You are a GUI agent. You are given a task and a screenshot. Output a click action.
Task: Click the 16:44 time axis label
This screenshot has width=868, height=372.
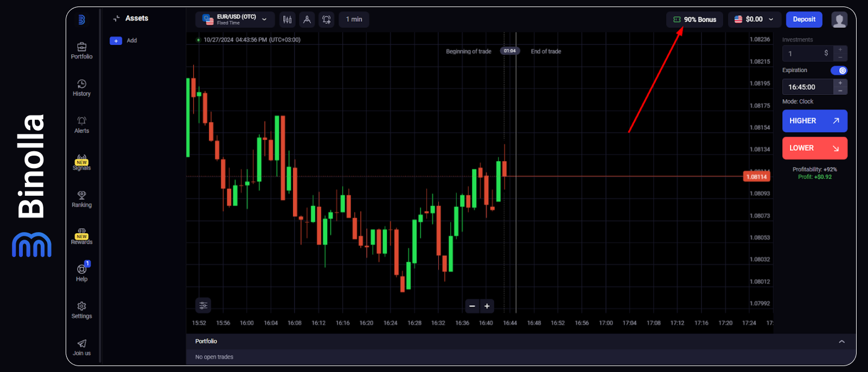point(510,323)
